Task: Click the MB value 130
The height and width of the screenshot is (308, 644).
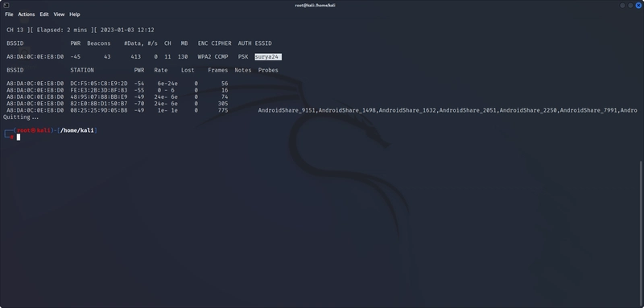Action: (183, 56)
